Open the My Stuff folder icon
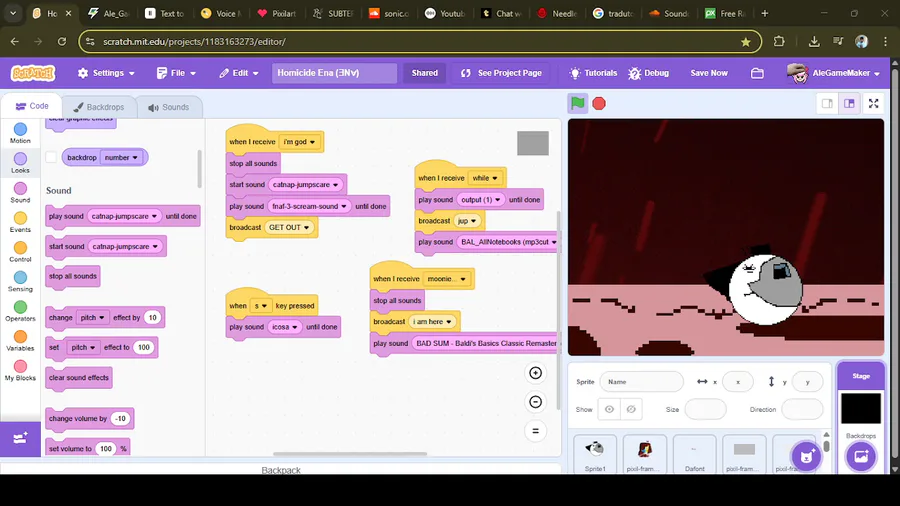This screenshot has height=506, width=900. click(757, 73)
